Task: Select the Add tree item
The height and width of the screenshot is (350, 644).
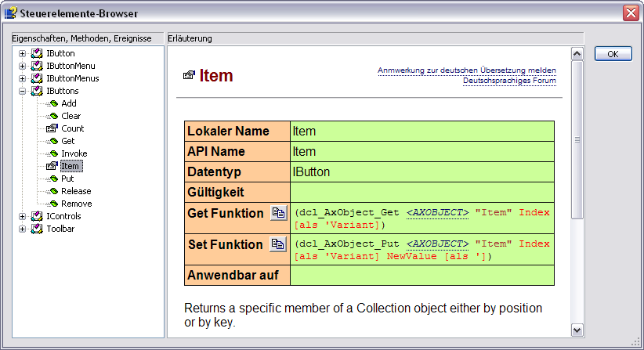Action: [x=69, y=103]
